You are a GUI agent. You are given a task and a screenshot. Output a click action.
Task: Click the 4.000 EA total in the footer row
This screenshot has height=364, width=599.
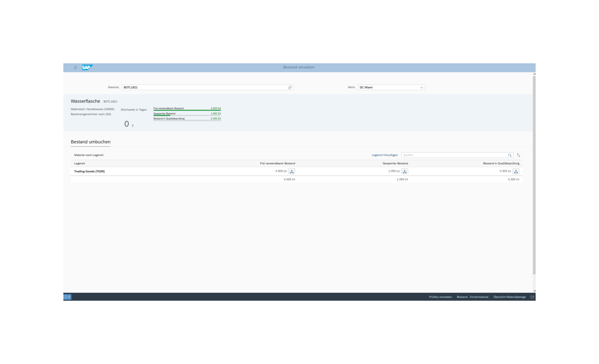pos(289,180)
